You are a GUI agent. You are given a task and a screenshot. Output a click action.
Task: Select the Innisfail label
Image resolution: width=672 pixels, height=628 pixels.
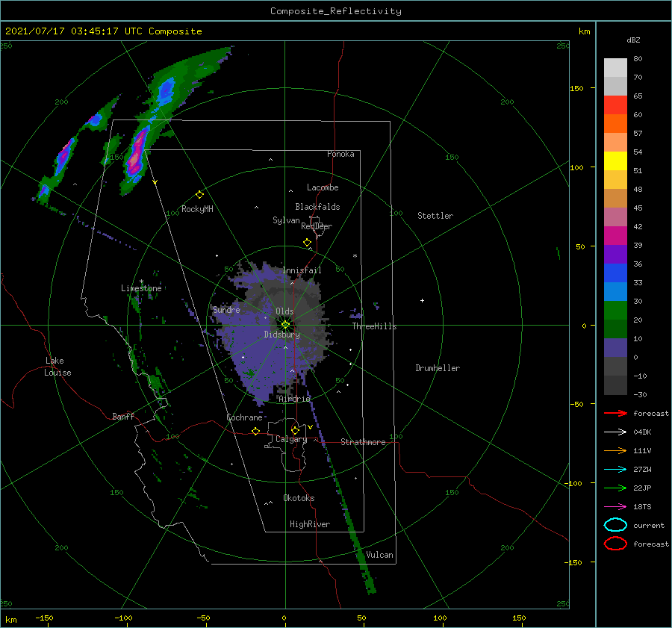302,270
